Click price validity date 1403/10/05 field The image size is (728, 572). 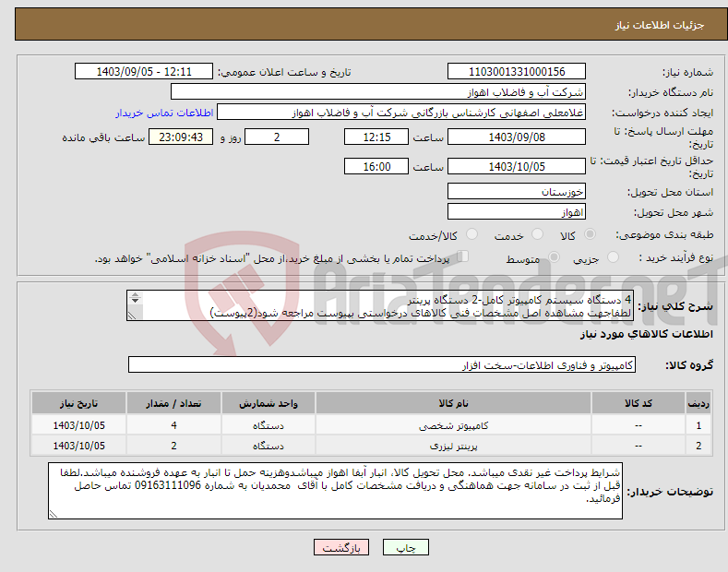tap(517, 166)
